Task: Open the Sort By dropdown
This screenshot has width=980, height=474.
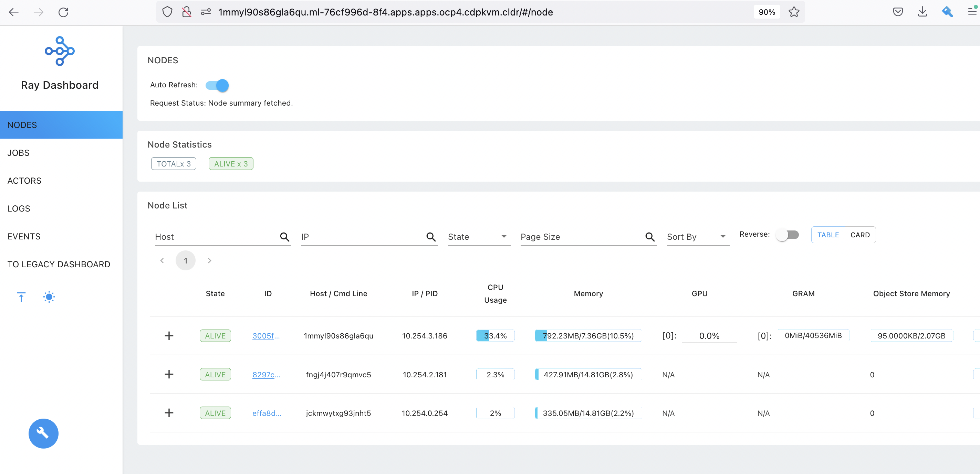Action: 697,237
